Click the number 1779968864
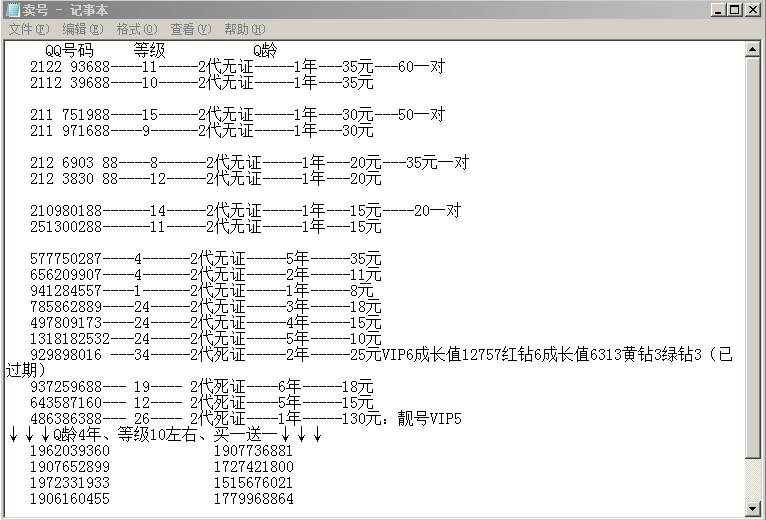Screen dimensions: 766x520 click(x=254, y=499)
